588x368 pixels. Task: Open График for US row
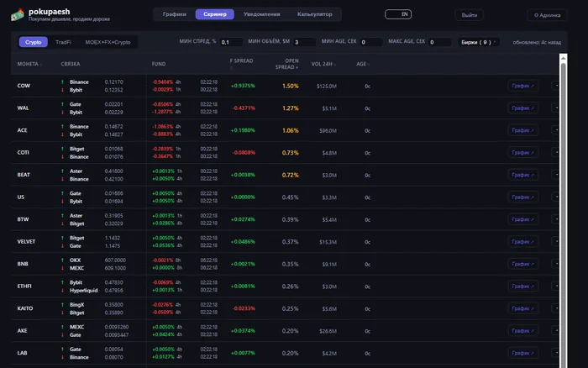pyautogui.click(x=522, y=197)
